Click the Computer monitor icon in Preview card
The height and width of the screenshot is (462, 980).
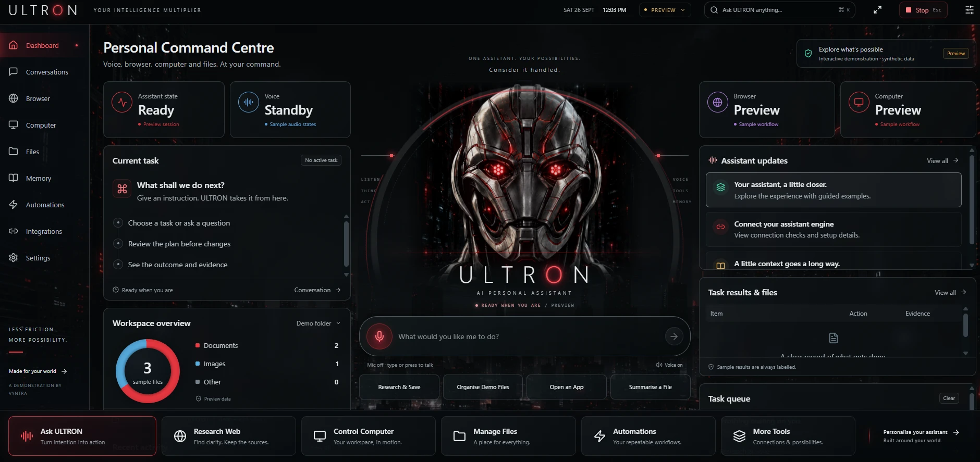pyautogui.click(x=859, y=102)
